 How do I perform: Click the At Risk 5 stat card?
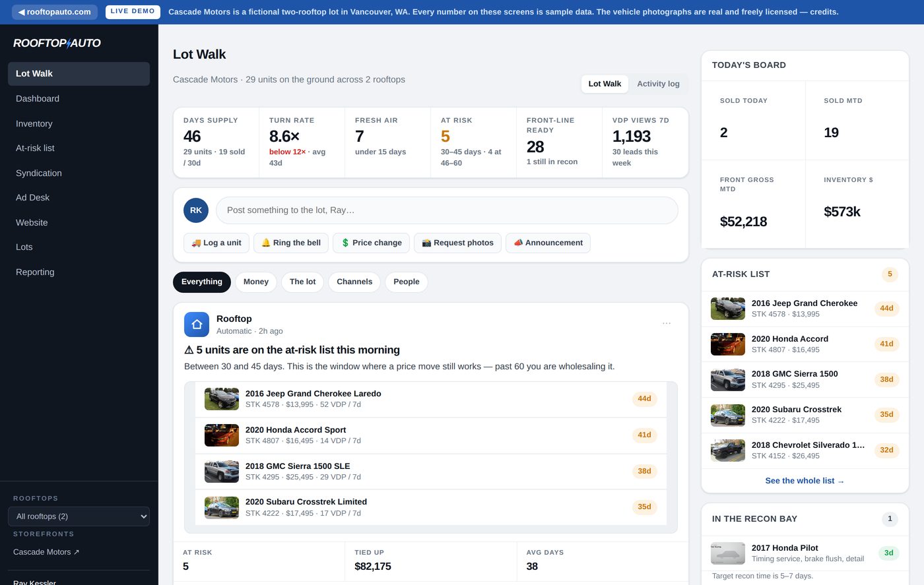(x=473, y=142)
